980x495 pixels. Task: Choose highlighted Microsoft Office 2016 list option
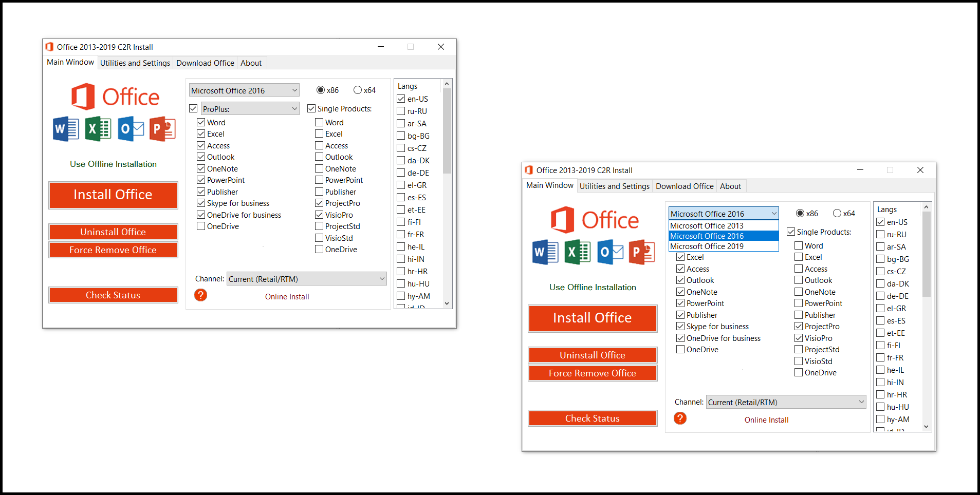tap(724, 236)
